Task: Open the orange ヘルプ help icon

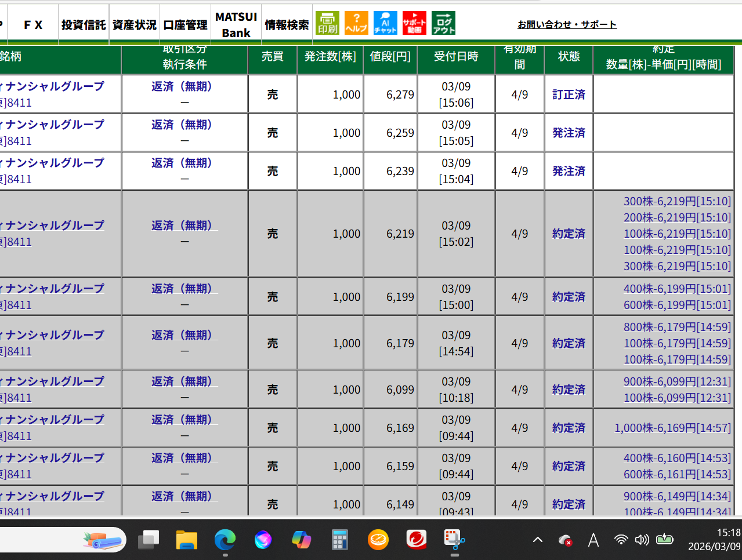Action: (x=356, y=23)
